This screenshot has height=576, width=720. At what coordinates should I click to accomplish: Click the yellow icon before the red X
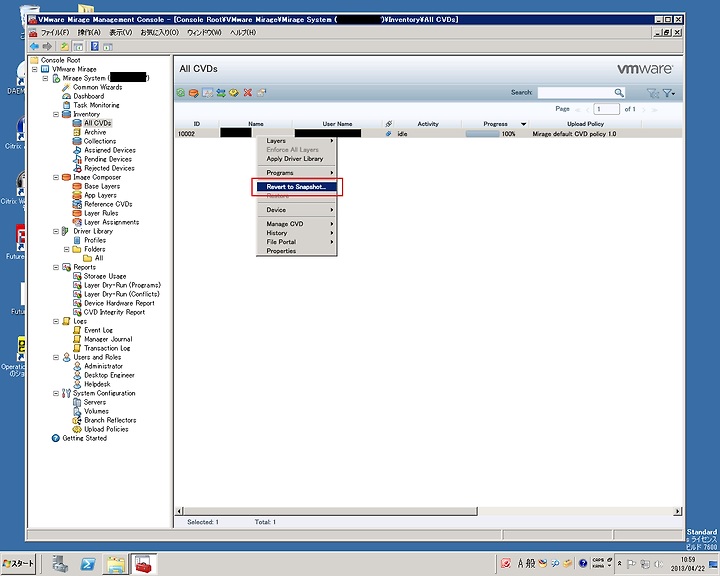234,93
